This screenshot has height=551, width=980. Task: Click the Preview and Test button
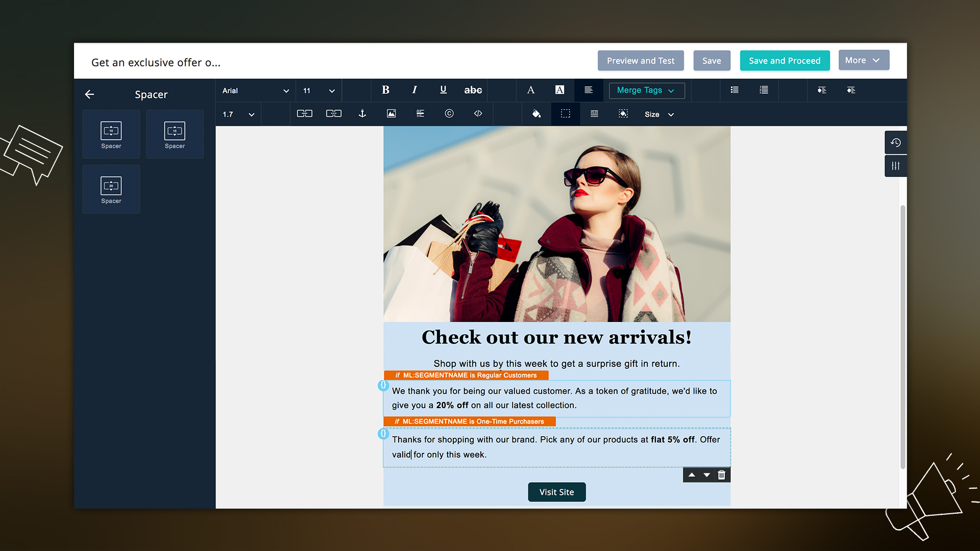pyautogui.click(x=640, y=60)
